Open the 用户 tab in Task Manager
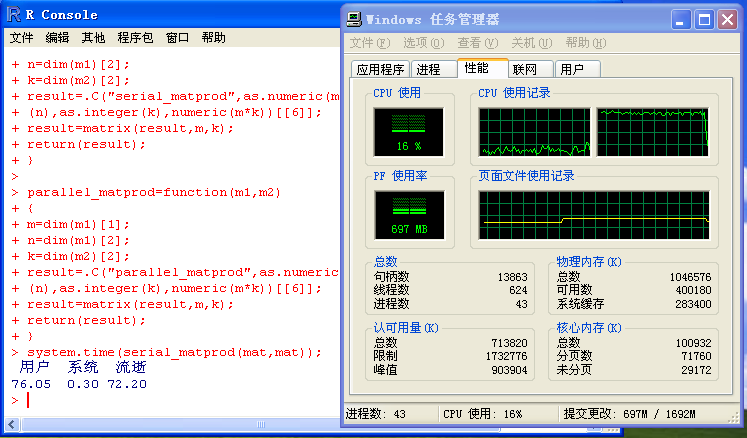 pyautogui.click(x=572, y=69)
